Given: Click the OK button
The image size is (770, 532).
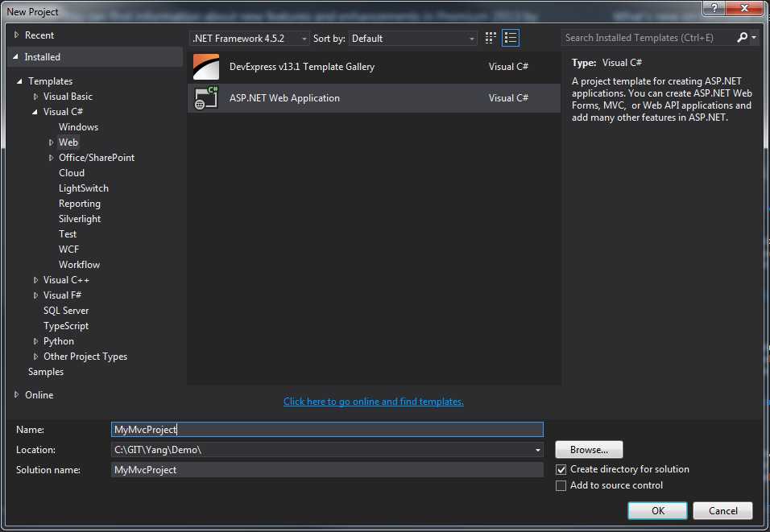Looking at the screenshot, I should pos(657,511).
